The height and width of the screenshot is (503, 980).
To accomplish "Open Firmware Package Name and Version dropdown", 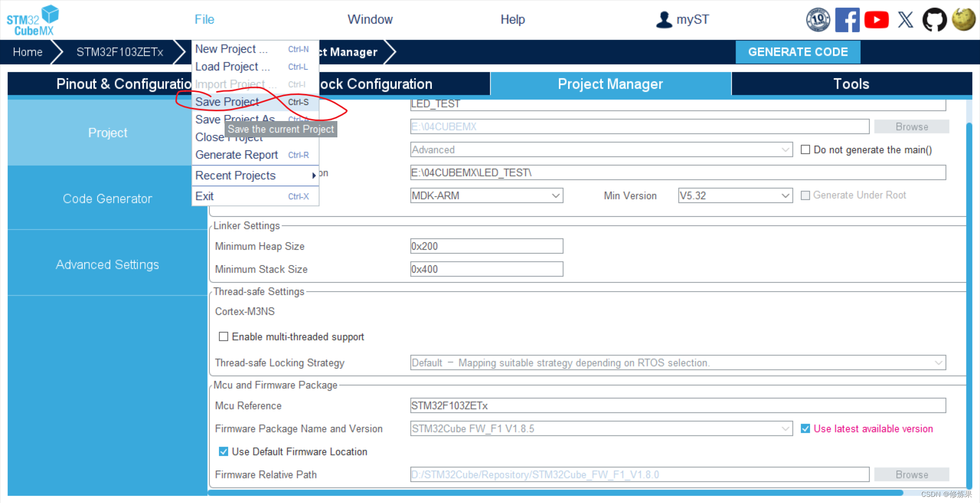I will click(x=601, y=428).
